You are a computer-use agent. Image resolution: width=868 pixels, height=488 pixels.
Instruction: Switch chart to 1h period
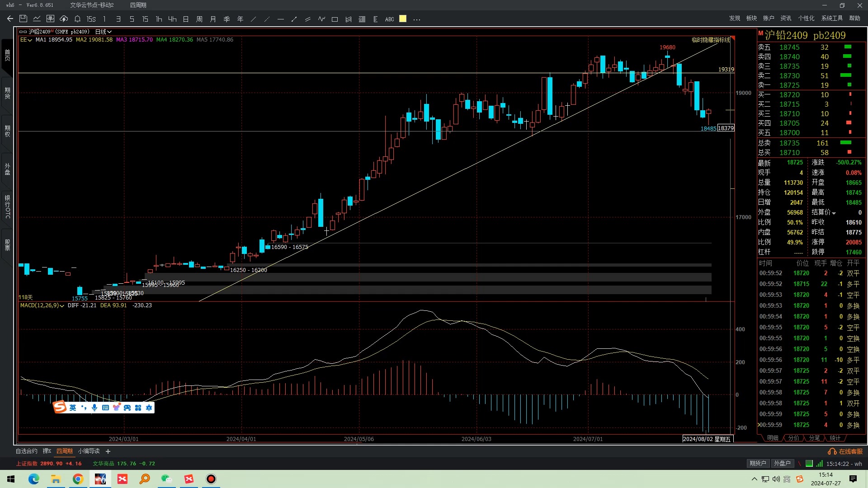click(x=159, y=19)
